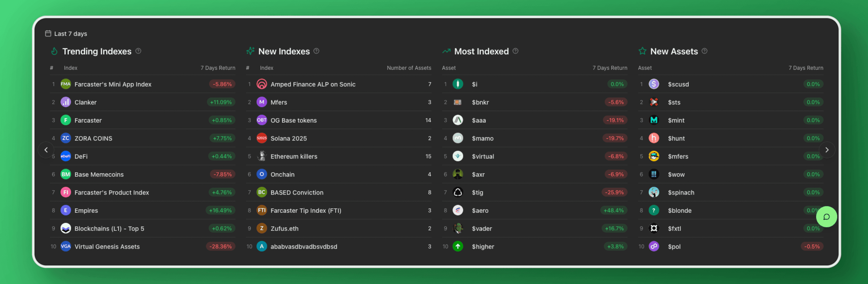The height and width of the screenshot is (284, 868).
Task: Click the New Assets help icon
Action: [705, 51]
